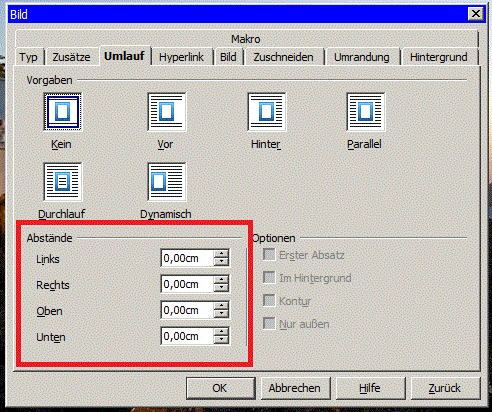Toggle the Im Hintergrund checkbox
This screenshot has height=412, width=492.
[x=269, y=277]
